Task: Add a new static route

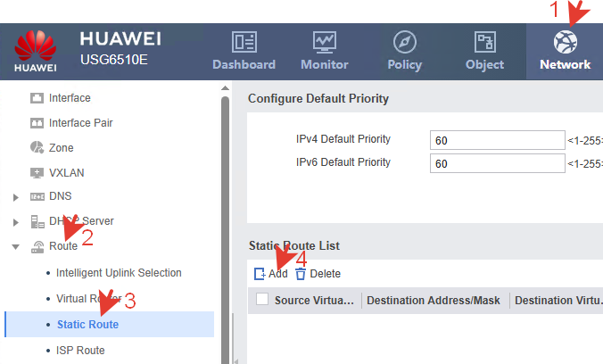Action: click(x=271, y=274)
